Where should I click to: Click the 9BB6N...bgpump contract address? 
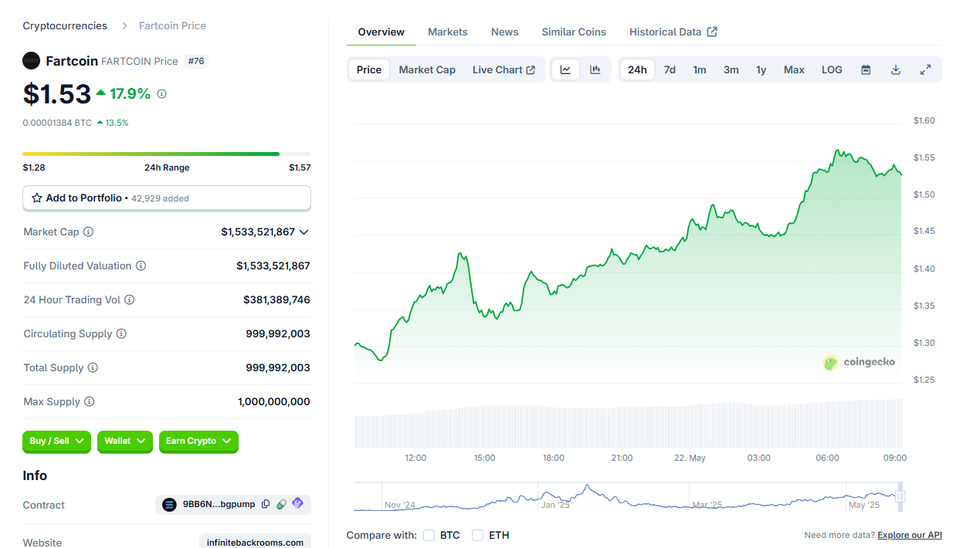219,505
